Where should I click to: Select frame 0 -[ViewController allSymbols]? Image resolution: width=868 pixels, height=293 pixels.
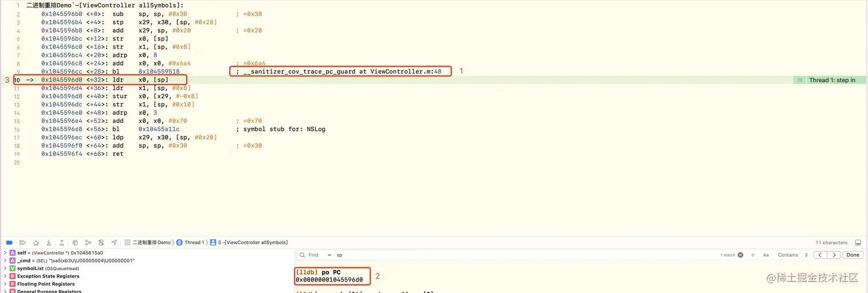pyautogui.click(x=249, y=242)
